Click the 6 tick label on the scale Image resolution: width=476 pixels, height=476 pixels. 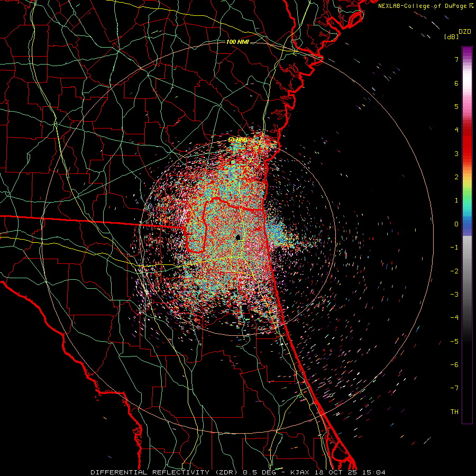tap(456, 83)
